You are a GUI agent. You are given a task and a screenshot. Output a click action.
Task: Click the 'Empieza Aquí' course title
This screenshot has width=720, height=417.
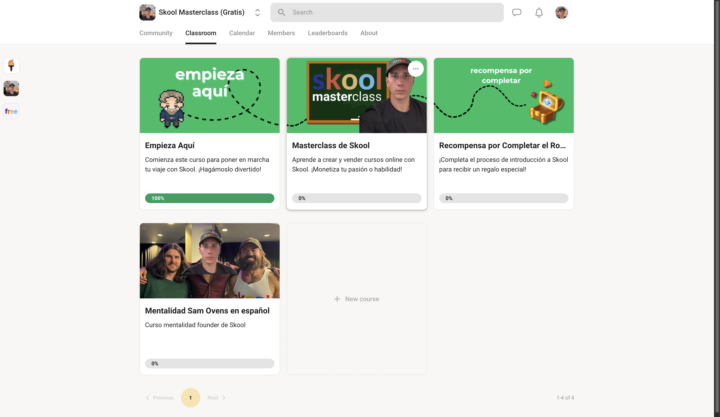pos(170,146)
